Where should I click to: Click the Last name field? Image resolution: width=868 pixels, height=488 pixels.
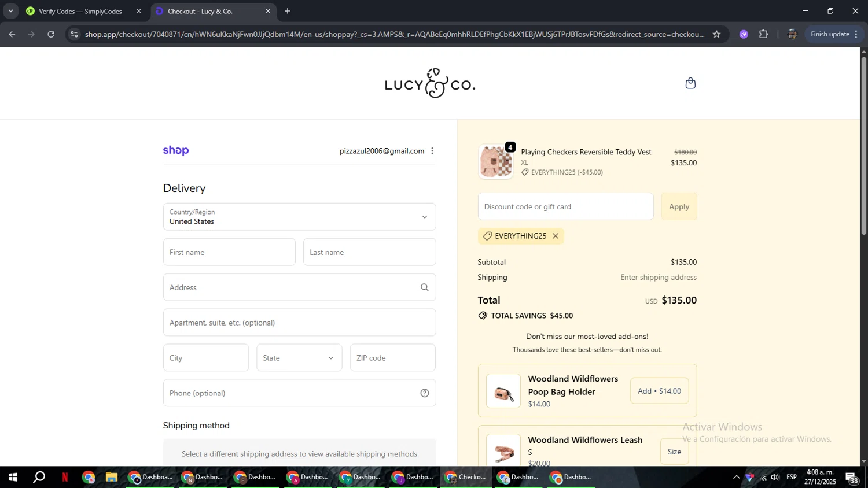point(369,252)
